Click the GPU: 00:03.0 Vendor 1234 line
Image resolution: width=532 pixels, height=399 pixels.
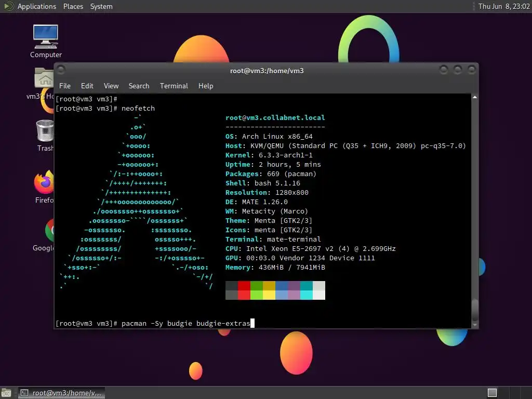click(x=300, y=258)
